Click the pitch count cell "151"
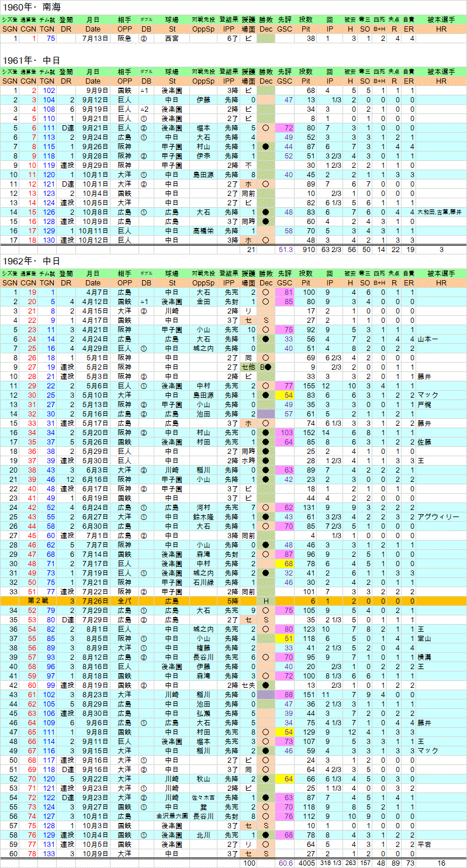Image resolution: width=467 pixels, height=868 pixels. click(309, 695)
